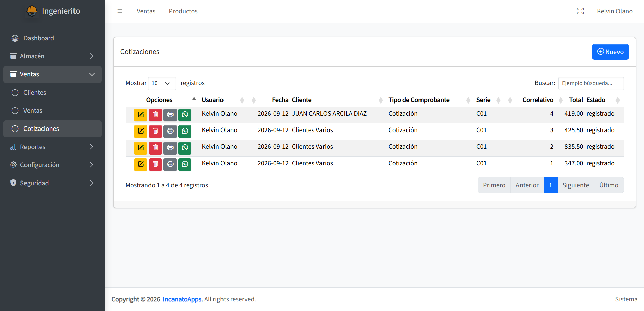
Task: Expand the Almacén sidebar section
Action: (x=52, y=56)
